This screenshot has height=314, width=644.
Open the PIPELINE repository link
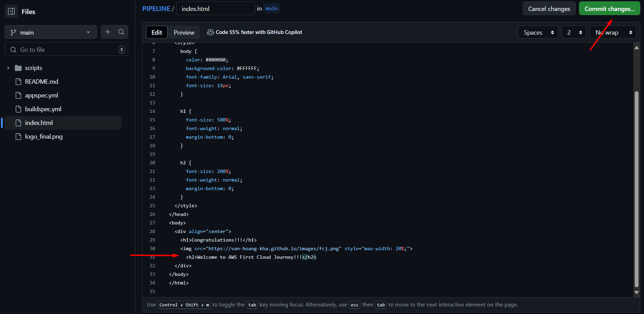pos(156,9)
